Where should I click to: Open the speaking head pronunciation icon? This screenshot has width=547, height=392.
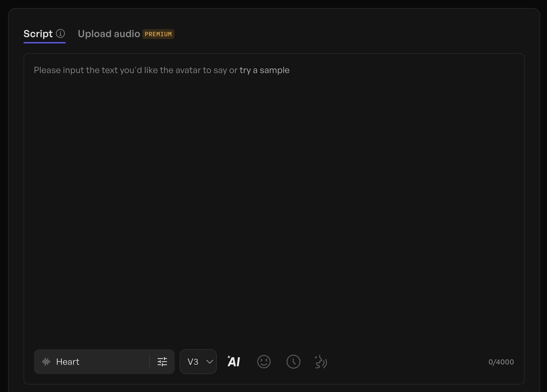(321, 362)
